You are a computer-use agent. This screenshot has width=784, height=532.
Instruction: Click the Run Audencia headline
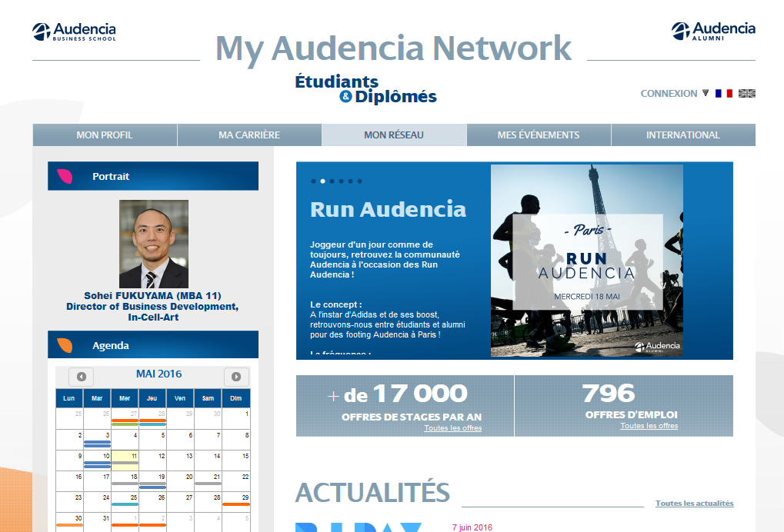[x=388, y=209]
